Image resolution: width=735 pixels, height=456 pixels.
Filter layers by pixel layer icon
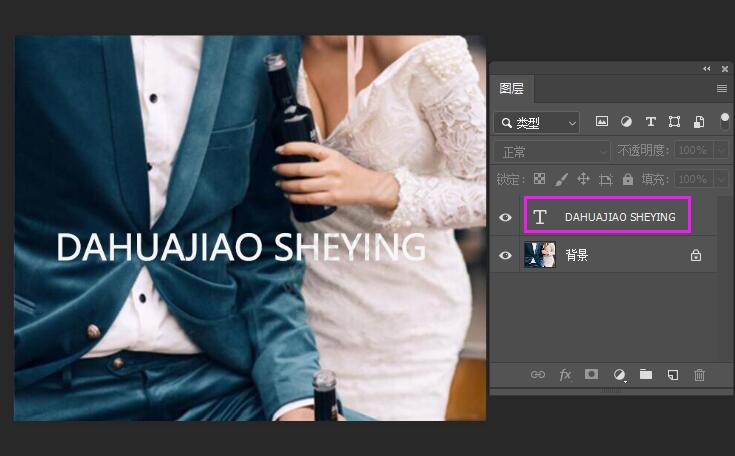coord(601,122)
